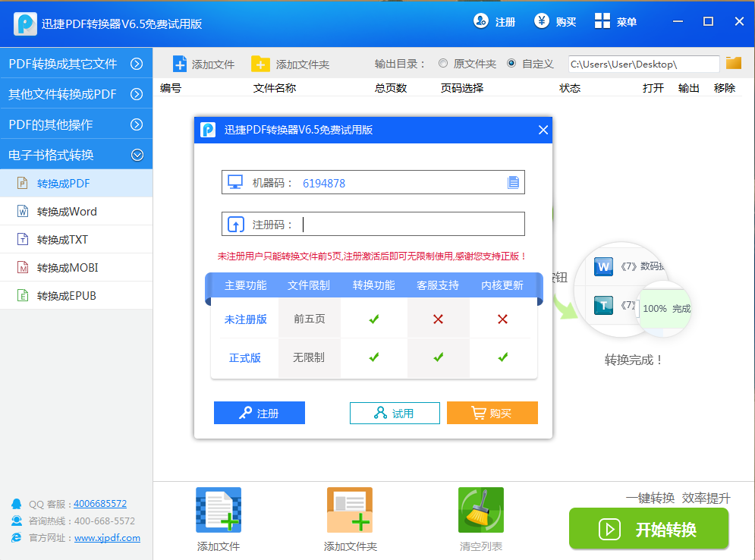Click the orange 购买 button in dialog
This screenshot has width=755, height=560.
[492, 413]
